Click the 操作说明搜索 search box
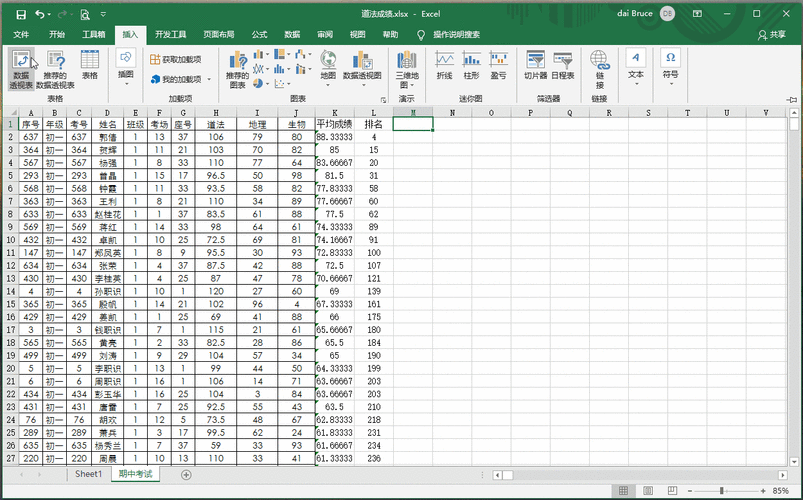This screenshot has height=500, width=803. point(456,34)
